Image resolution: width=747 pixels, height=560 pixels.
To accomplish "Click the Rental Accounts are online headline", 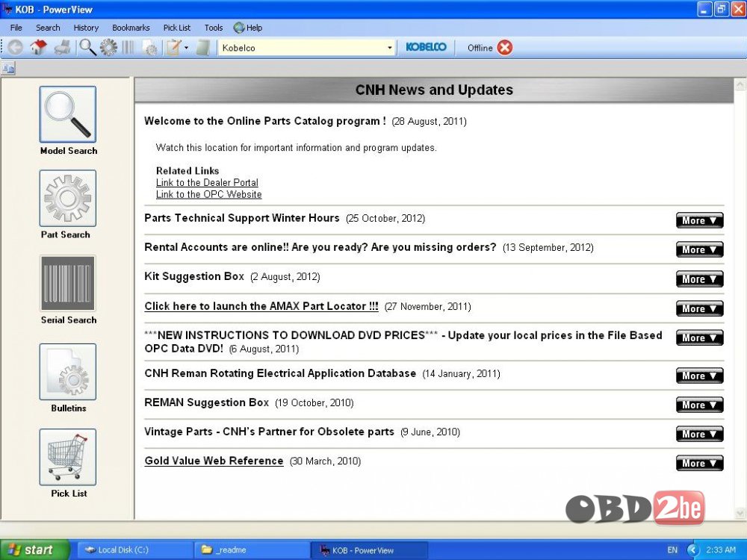I will [320, 247].
